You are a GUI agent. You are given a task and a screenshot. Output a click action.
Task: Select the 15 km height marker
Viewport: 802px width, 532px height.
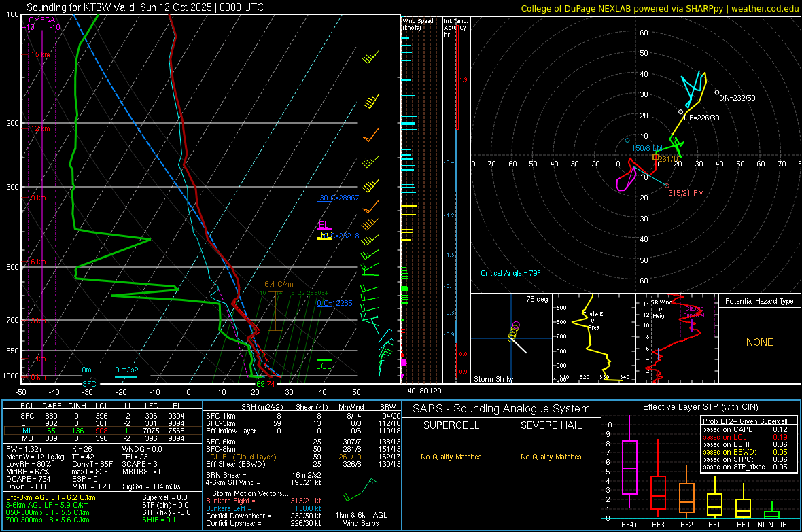click(x=40, y=54)
